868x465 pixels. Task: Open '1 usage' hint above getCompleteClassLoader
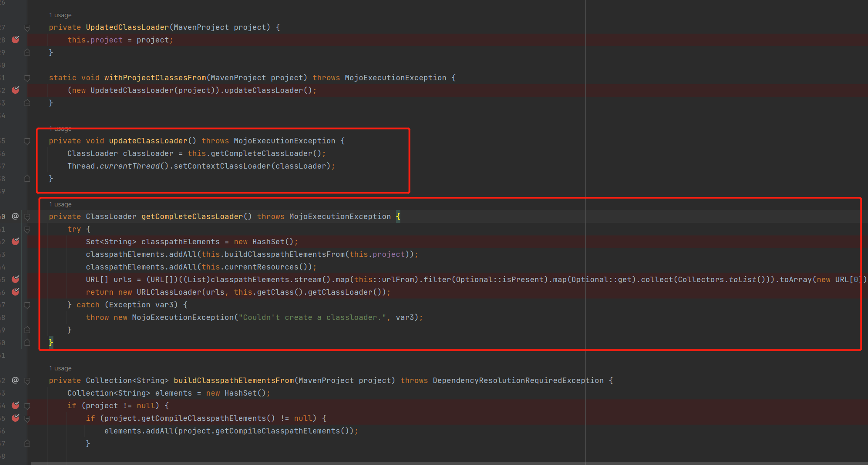tap(60, 204)
